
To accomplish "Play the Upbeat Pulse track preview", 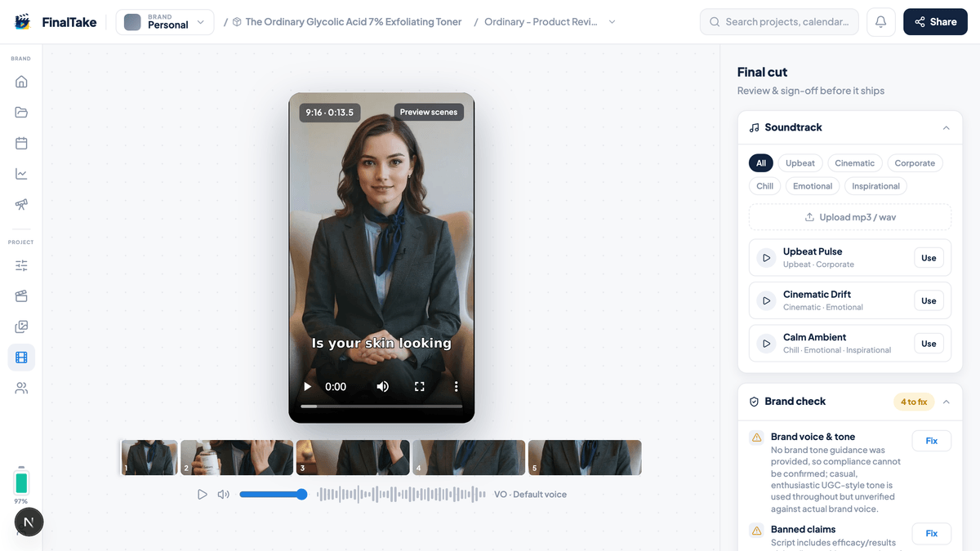I will coord(766,258).
